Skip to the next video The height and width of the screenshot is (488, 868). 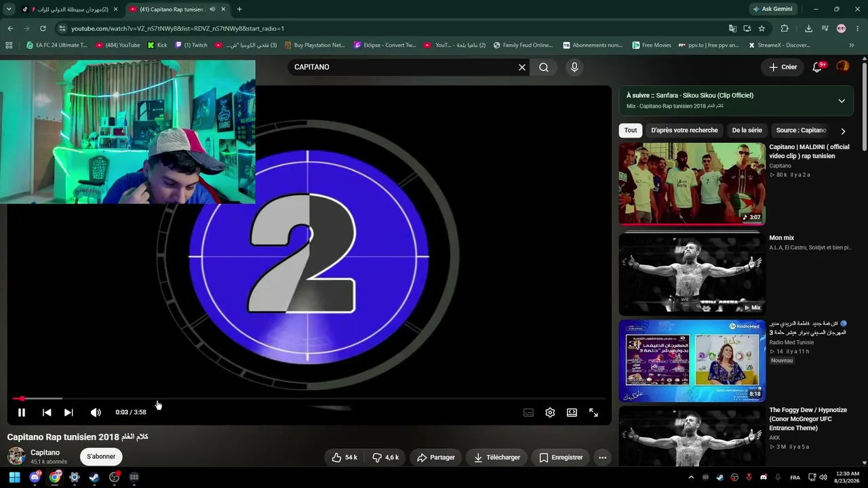click(x=68, y=412)
